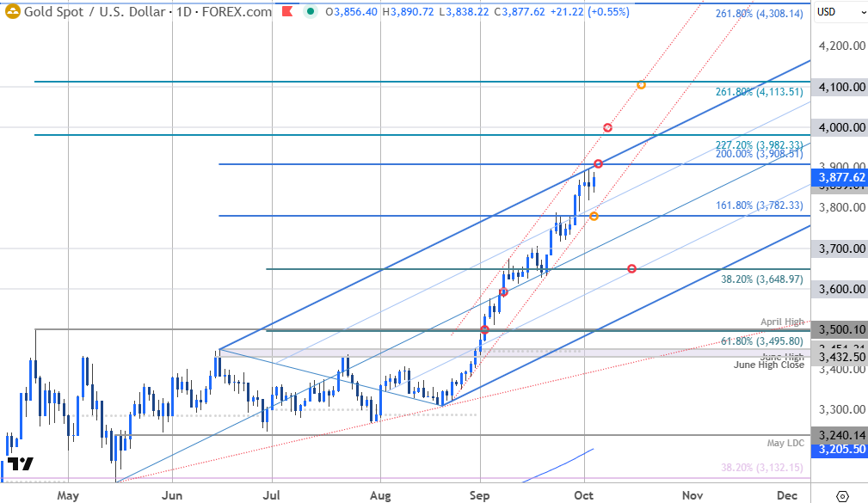
Task: Click the current price label 3,877.62
Action: (x=840, y=178)
